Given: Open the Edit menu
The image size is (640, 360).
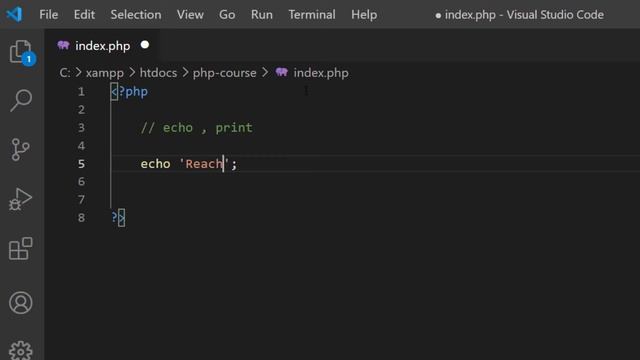Looking at the screenshot, I should [x=84, y=15].
